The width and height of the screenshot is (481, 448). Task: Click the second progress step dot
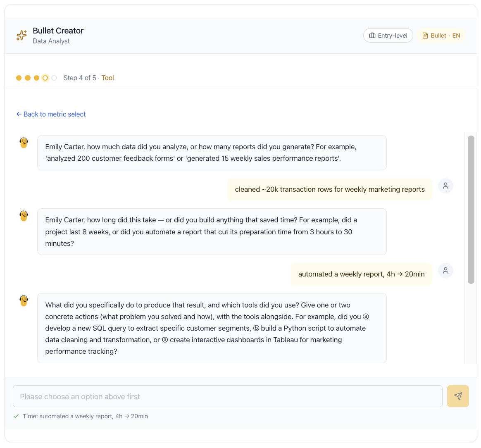tap(28, 78)
